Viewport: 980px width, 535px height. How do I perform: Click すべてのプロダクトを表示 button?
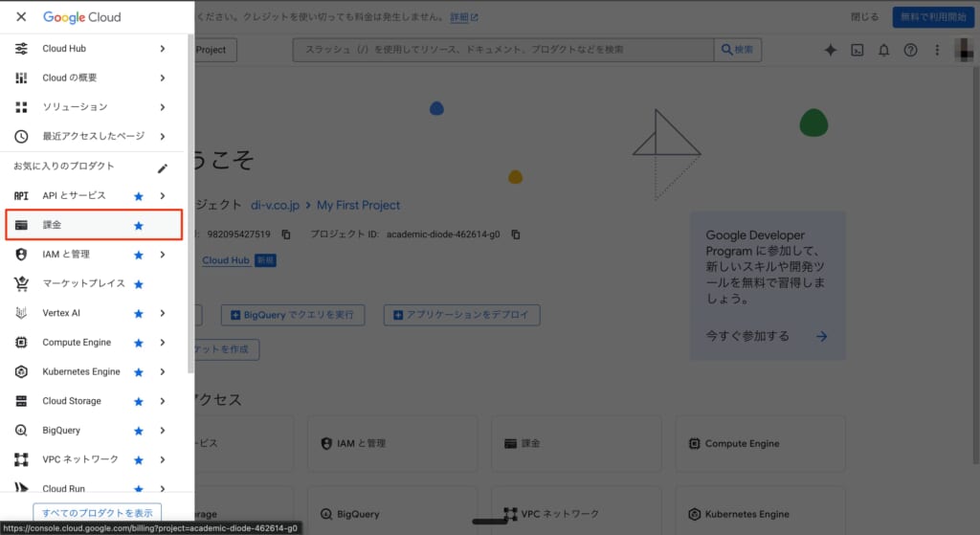97,512
